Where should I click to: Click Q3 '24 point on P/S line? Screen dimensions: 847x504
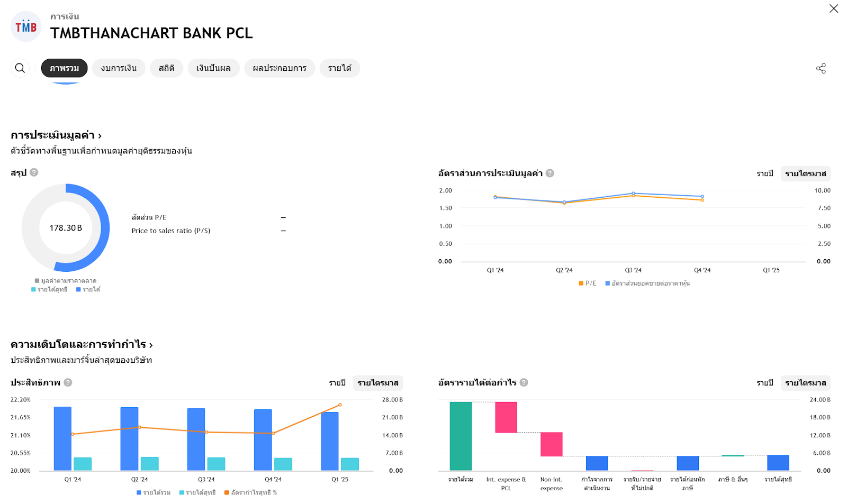(633, 194)
